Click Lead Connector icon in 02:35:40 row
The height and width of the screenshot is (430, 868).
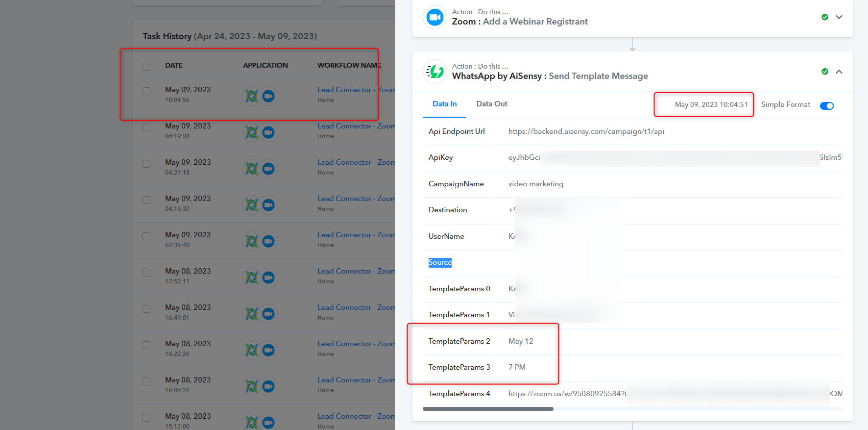pos(252,241)
